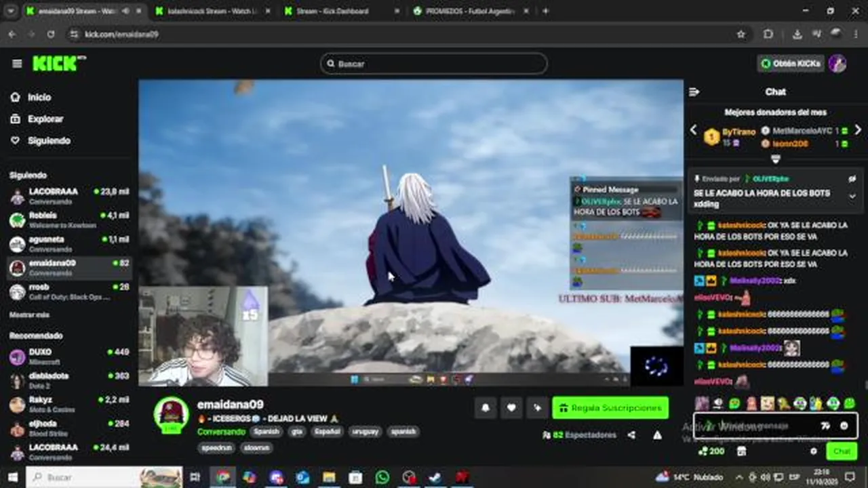Toggle stream notifications bell
Image resolution: width=868 pixels, height=488 pixels.
click(x=486, y=407)
